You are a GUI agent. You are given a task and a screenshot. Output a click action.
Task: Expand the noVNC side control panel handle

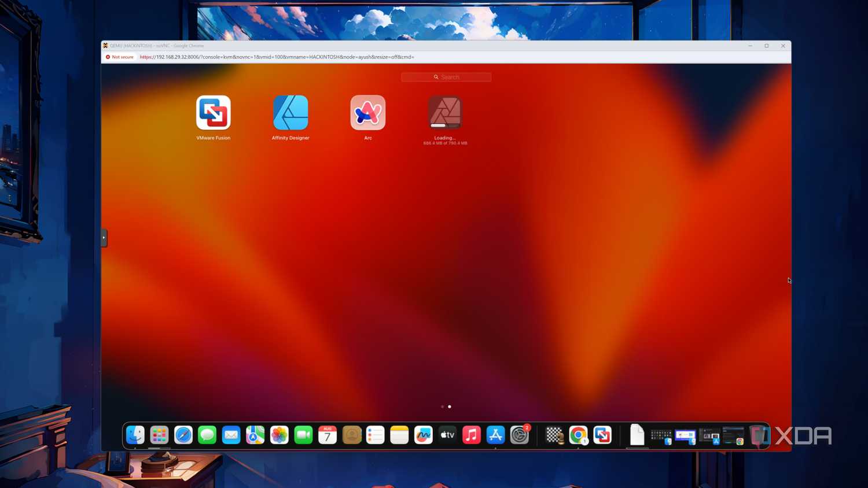(104, 238)
